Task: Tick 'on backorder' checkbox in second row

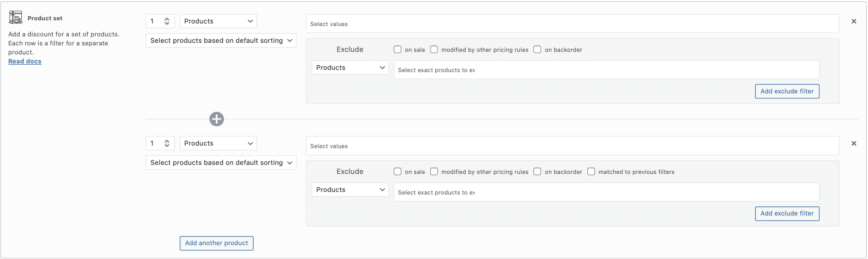Action: (537, 172)
